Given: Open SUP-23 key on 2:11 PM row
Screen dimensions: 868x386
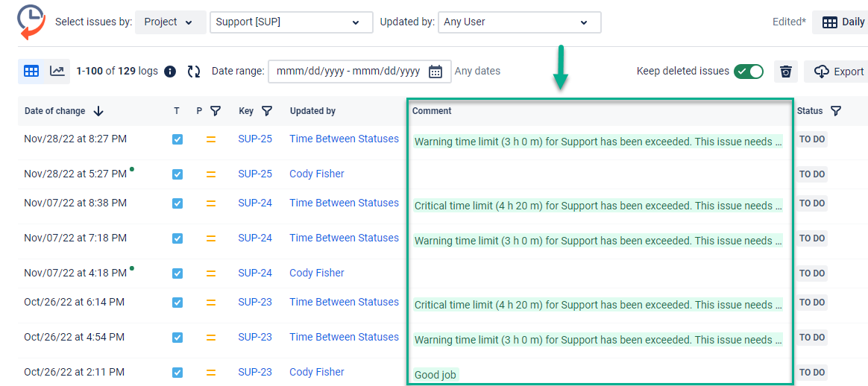Looking at the screenshot, I should click(x=255, y=372).
